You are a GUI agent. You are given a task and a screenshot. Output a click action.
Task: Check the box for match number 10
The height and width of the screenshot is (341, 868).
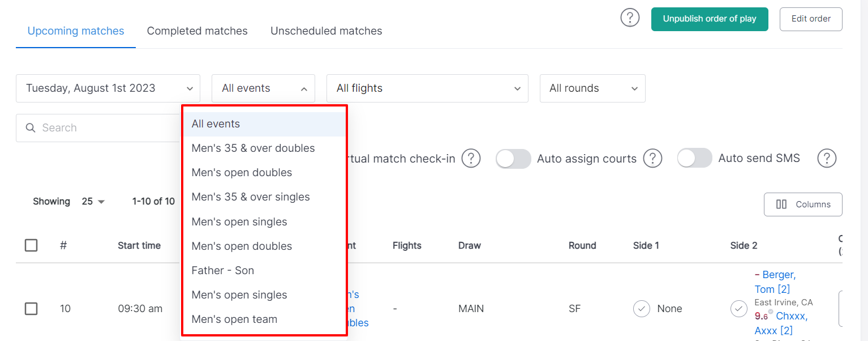31,309
